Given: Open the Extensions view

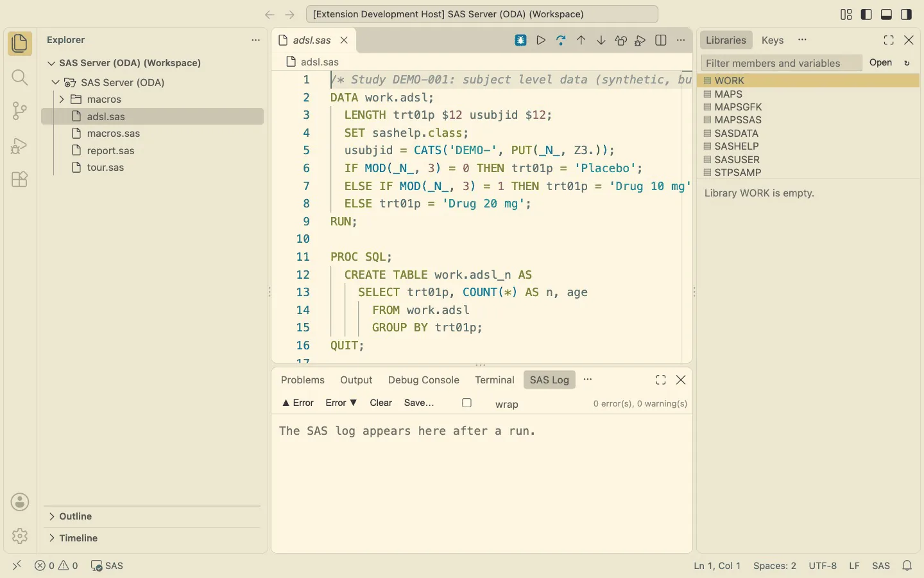Looking at the screenshot, I should (x=20, y=179).
